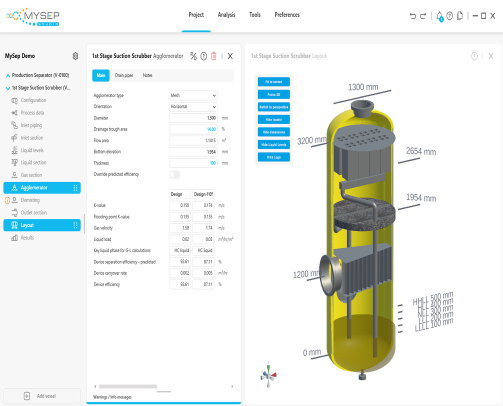Open the Orientation dropdown
The height and width of the screenshot is (406, 503).
[x=193, y=107]
